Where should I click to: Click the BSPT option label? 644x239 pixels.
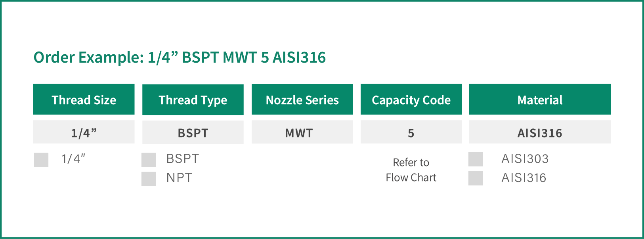183,159
